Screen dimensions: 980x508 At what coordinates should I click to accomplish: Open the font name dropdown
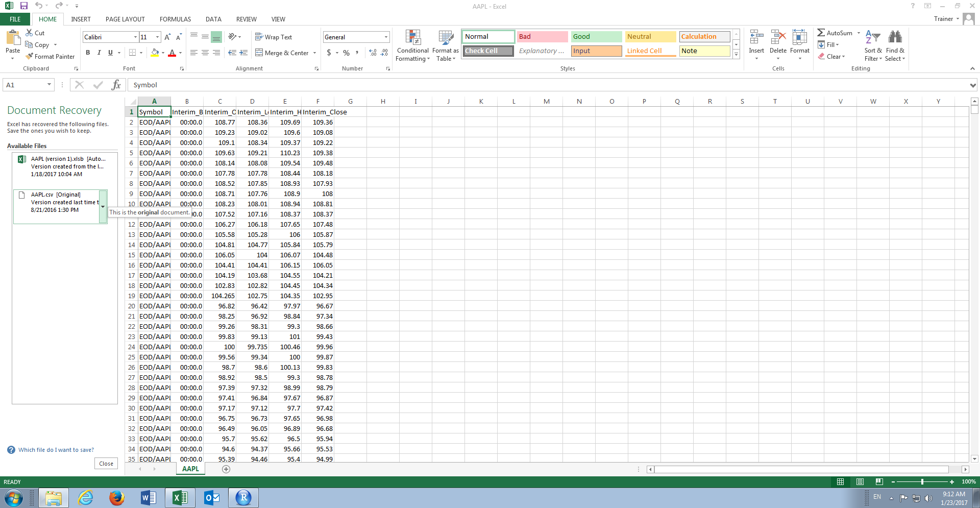click(134, 37)
